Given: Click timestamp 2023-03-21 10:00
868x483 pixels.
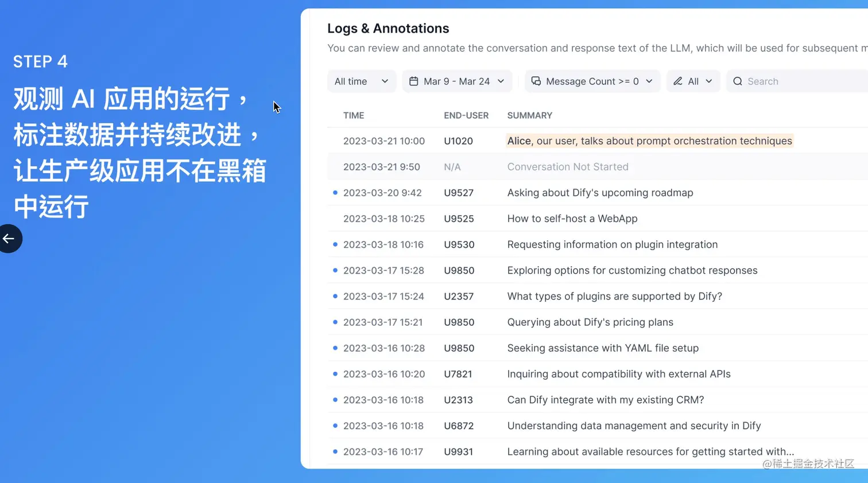Looking at the screenshot, I should pos(384,141).
